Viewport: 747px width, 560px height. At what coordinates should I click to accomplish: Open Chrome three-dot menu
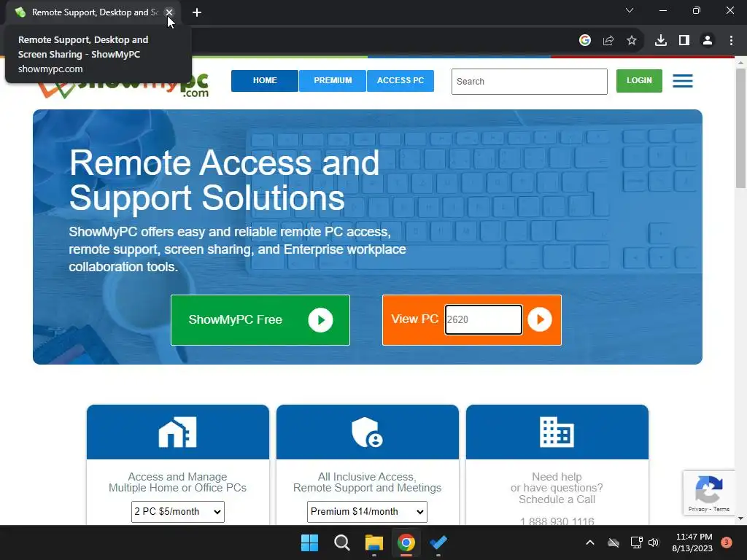(731, 41)
